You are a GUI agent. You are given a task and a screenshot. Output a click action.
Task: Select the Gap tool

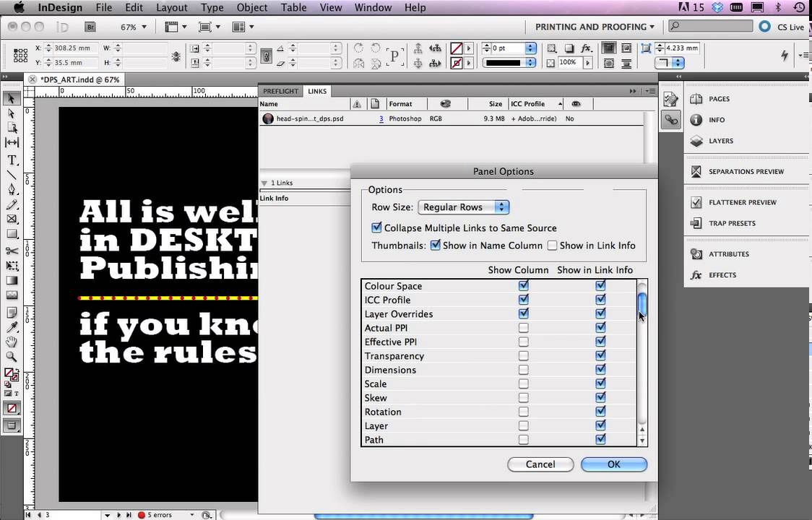(x=12, y=142)
